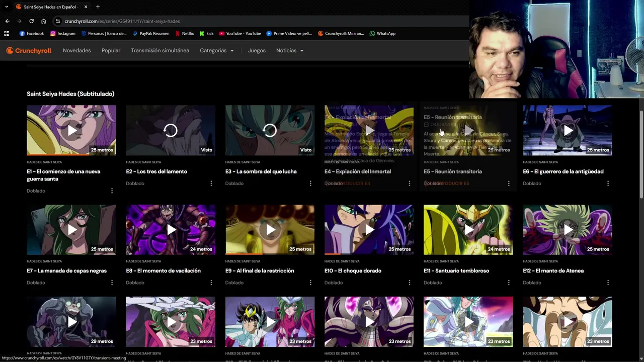
Task: Open Prime Video bookmark
Action: click(x=289, y=34)
